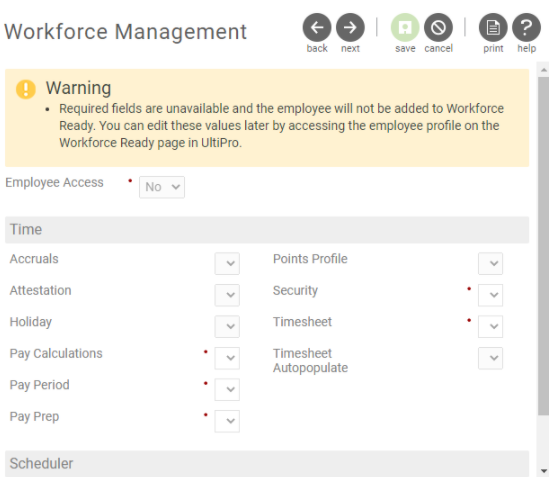The width and height of the screenshot is (549, 477).
Task: Expand the Pay Period dropdown
Action: 227,389
